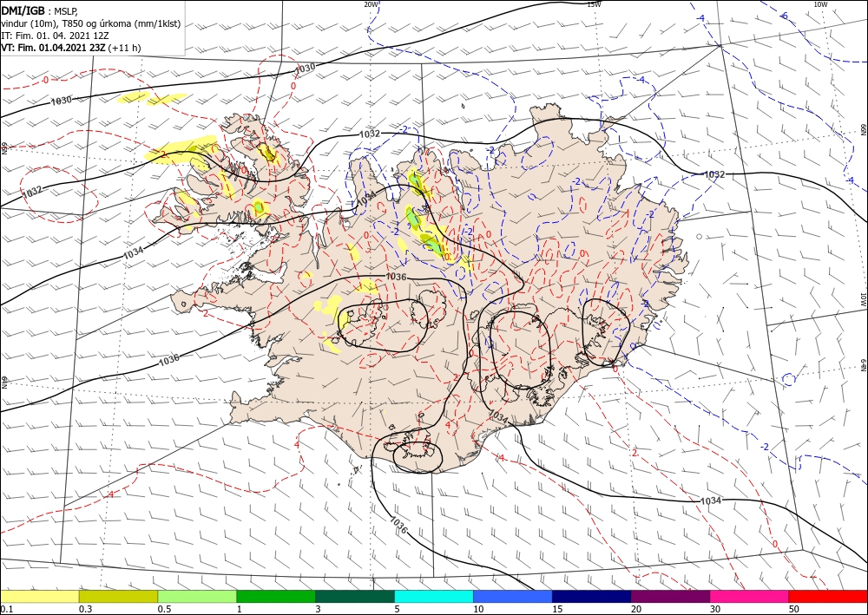
Task: Select the "VT: Fim. 01.04.2021 23Z (+11 h)" line
Action: point(71,48)
